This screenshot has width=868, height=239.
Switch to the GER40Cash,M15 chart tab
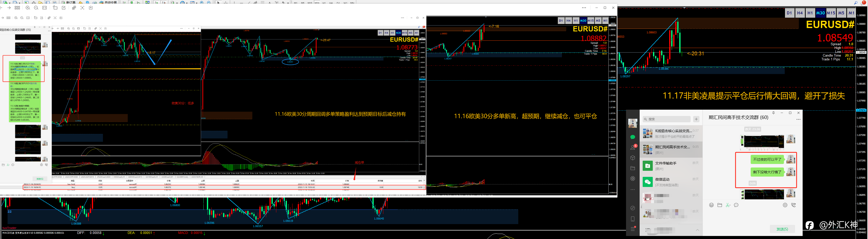pyautogui.click(x=135, y=177)
